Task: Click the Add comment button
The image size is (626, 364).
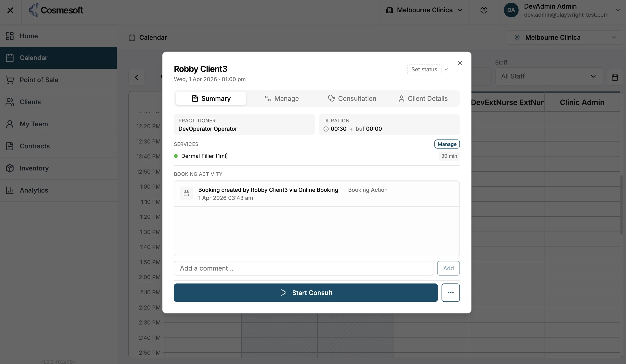Action: click(x=448, y=268)
